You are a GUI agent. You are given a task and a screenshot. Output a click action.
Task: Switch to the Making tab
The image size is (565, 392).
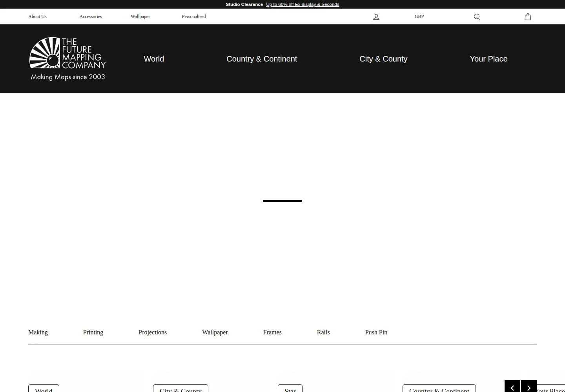[x=38, y=332]
